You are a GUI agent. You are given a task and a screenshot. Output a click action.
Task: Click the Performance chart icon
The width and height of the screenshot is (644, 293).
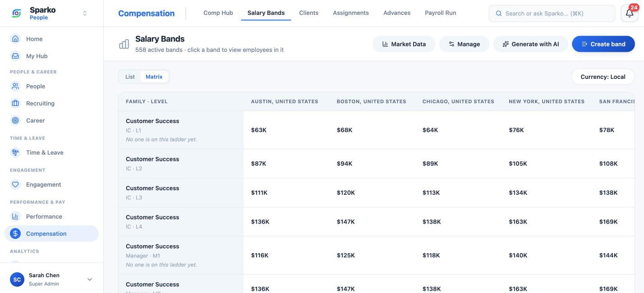click(15, 216)
